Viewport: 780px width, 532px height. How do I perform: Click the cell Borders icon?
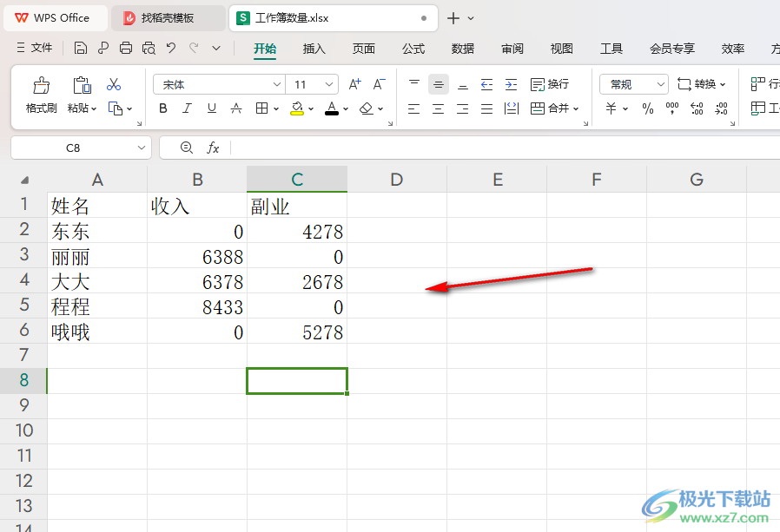[261, 108]
